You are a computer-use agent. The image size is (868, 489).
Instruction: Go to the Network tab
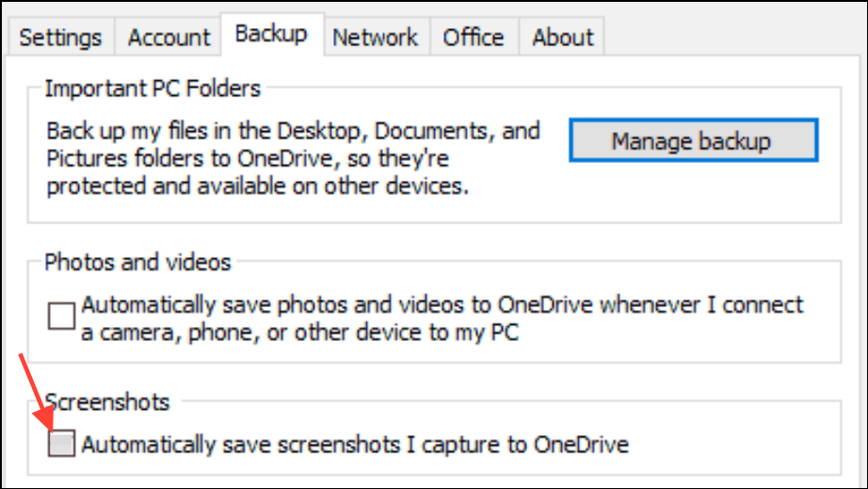pyautogui.click(x=375, y=38)
